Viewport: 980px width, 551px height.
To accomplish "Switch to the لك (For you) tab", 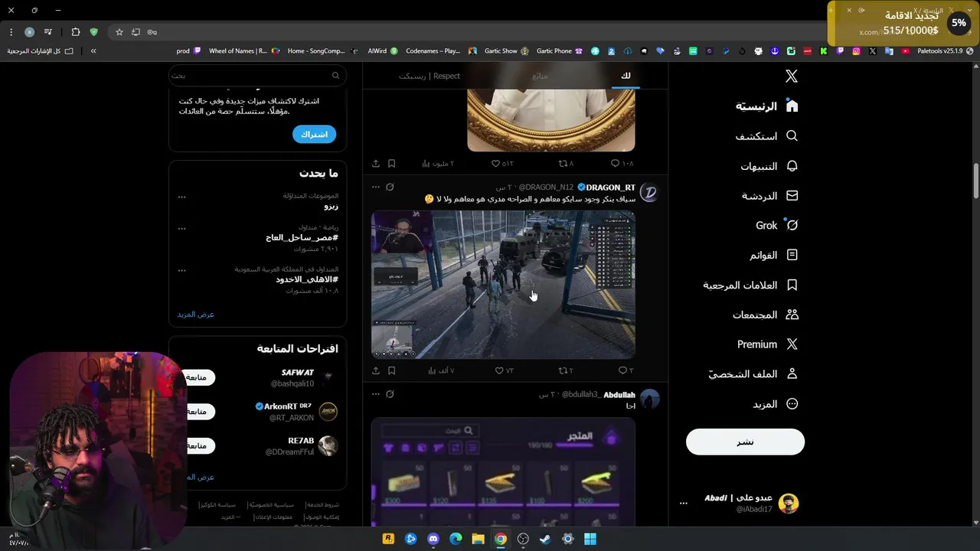I will click(x=626, y=76).
